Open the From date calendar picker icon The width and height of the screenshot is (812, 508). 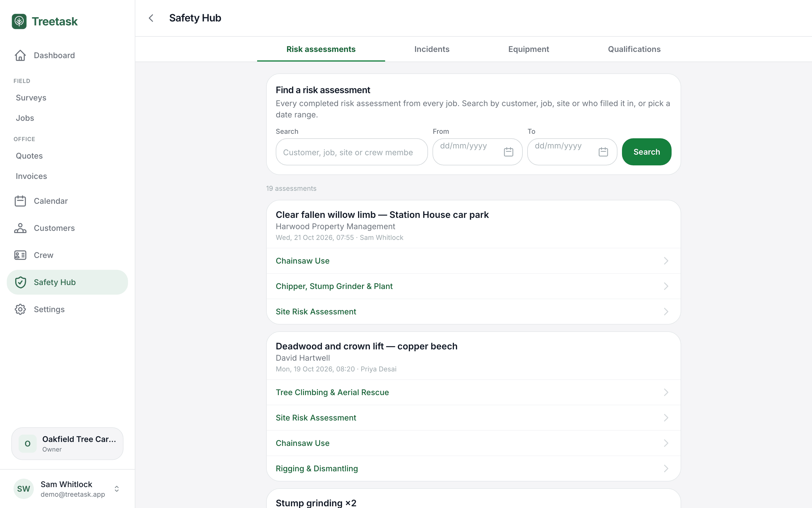509,152
